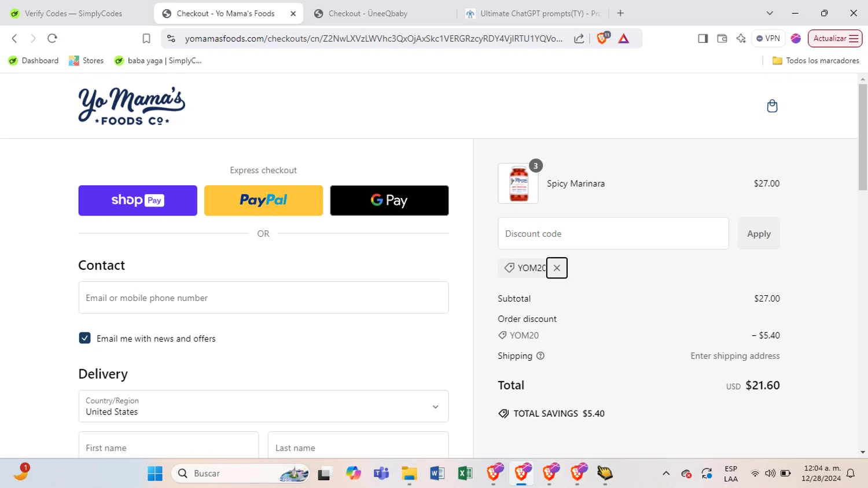Open a new browser tab
This screenshot has width=868, height=488.
pos(620,13)
